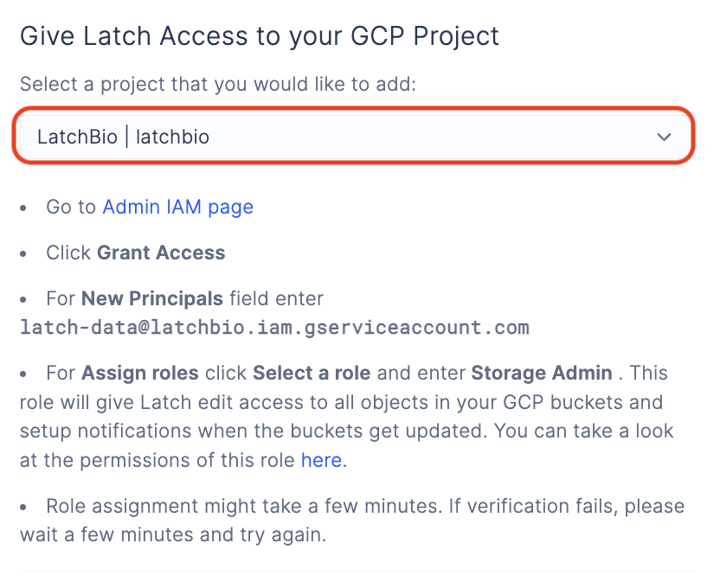Open the project selection dropdown
720x588 pixels.
click(x=354, y=137)
